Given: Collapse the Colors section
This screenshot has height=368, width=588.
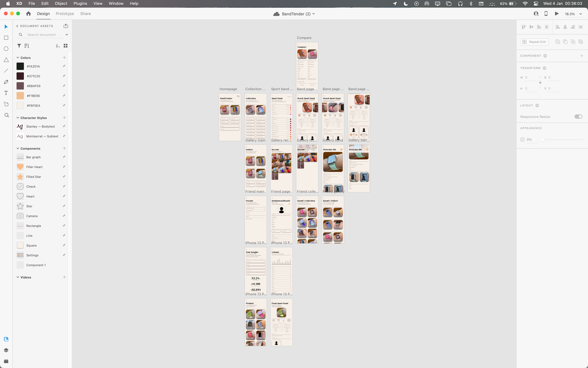Looking at the screenshot, I should 18,58.
